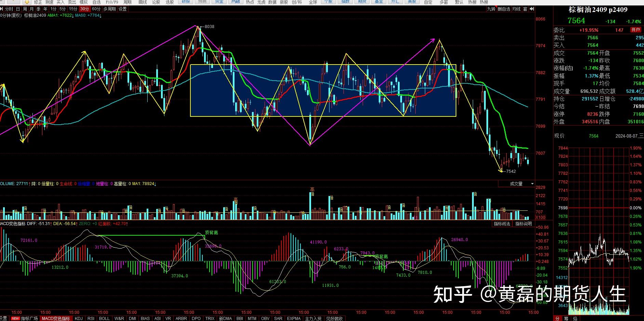This screenshot has height=321, width=644.
Task: Open the 多周期 multi-period selector
Action: click(109, 9)
